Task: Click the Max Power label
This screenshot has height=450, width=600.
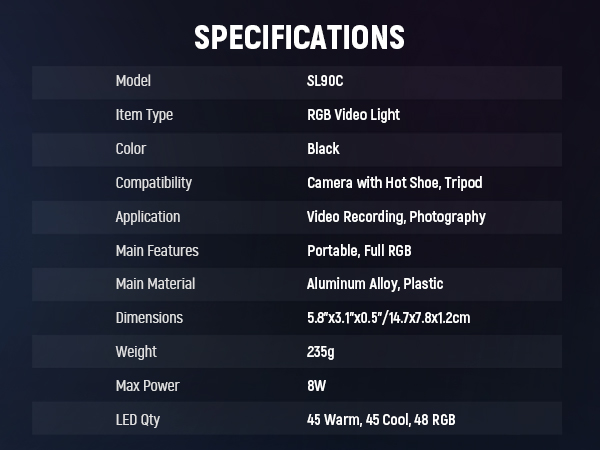Action: pyautogui.click(x=148, y=386)
